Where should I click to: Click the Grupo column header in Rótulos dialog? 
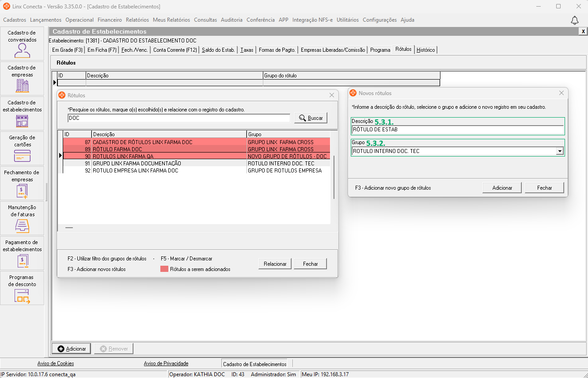288,134
